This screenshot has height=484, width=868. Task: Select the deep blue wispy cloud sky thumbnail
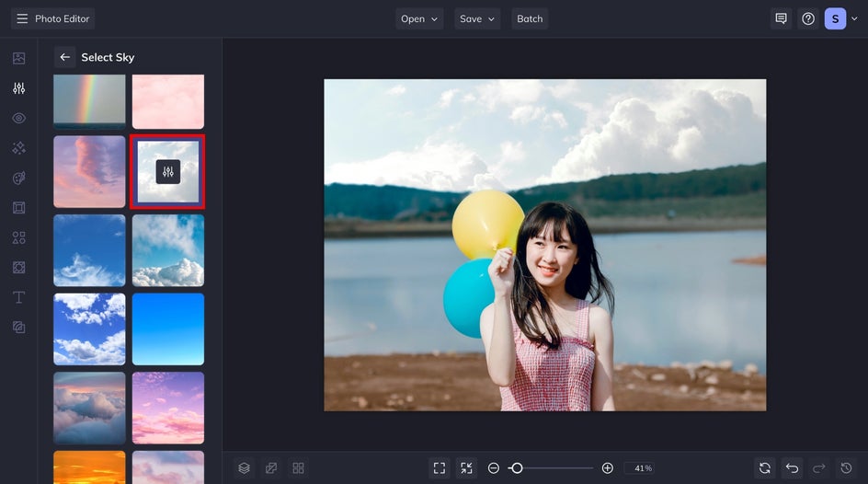89,250
